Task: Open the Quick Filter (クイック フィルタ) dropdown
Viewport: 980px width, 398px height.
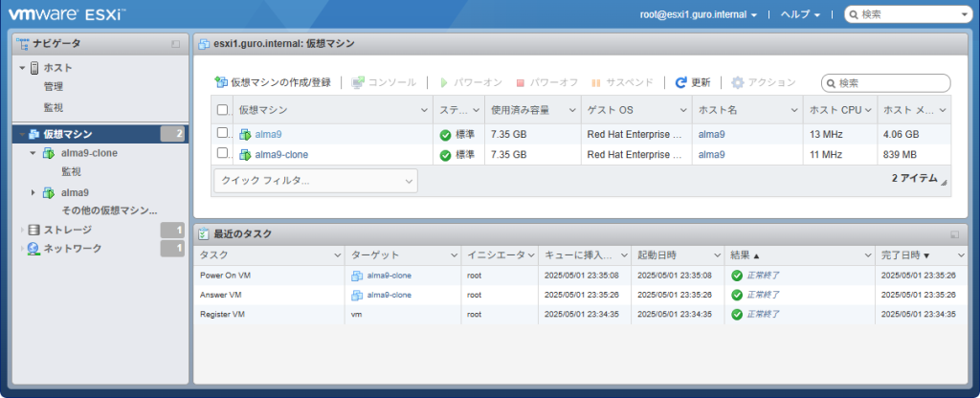Action: [316, 181]
